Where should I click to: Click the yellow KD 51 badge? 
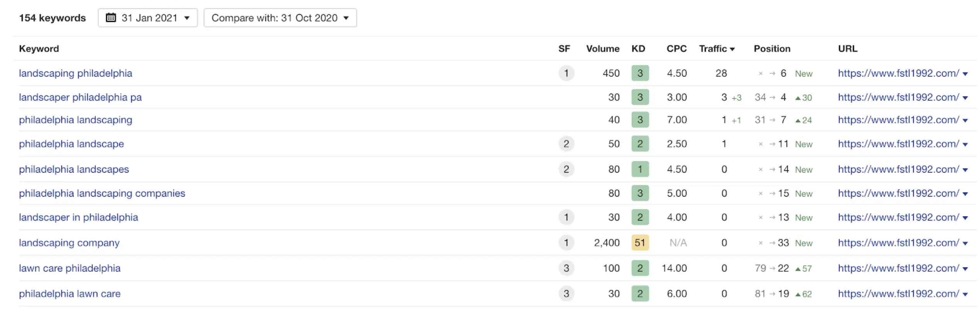[x=640, y=243]
